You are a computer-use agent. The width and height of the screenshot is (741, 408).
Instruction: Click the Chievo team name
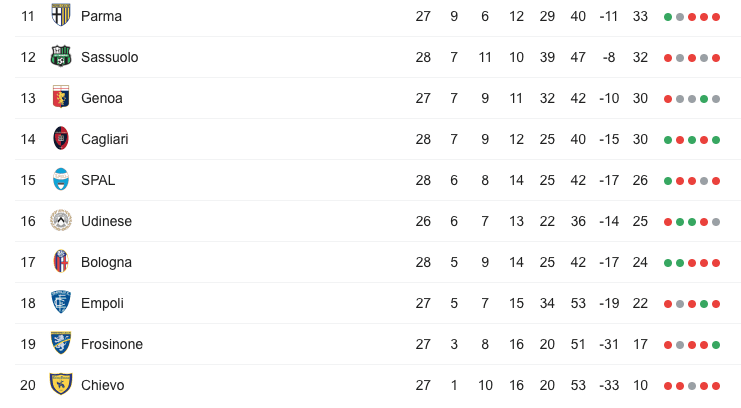[x=103, y=385]
